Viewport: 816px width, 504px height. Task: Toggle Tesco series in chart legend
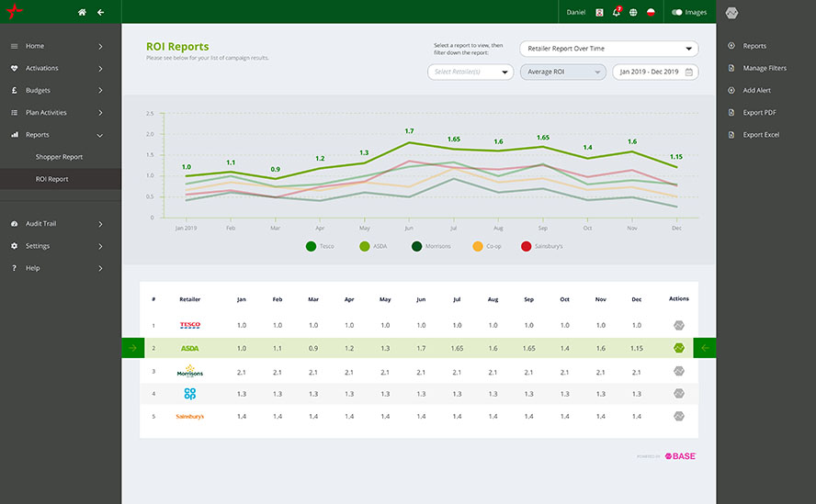coord(312,246)
